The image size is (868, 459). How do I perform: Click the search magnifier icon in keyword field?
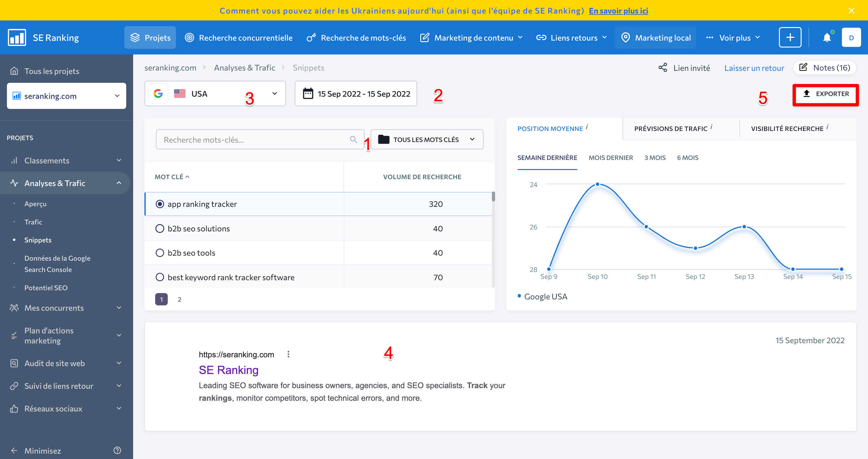coord(353,139)
